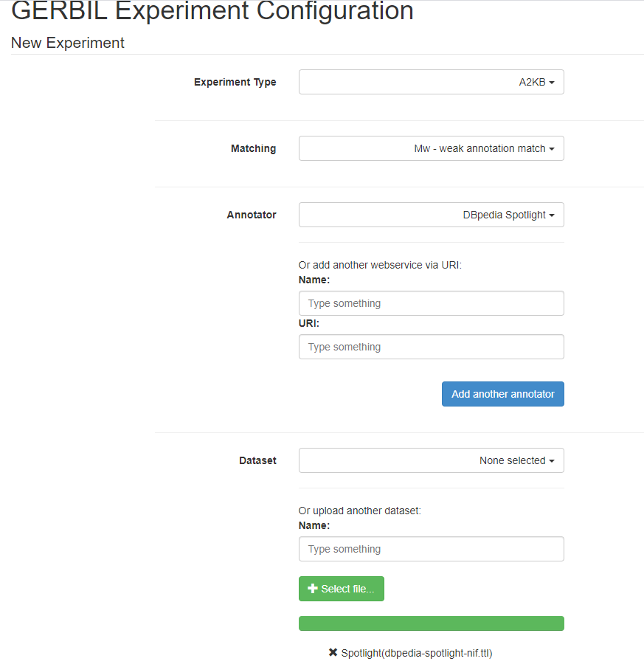The image size is (644, 664).
Task: Open the Experiment Type dropdown showing A2KB
Action: pos(431,82)
